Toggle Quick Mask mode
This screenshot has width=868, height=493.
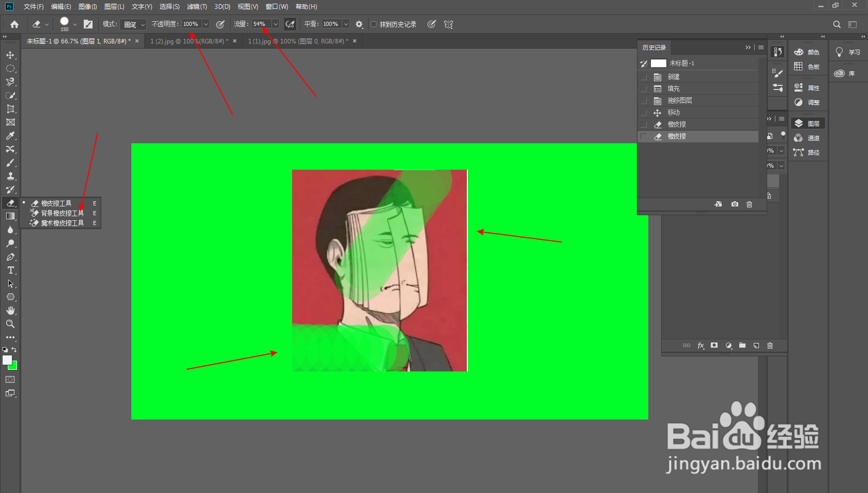[10, 380]
